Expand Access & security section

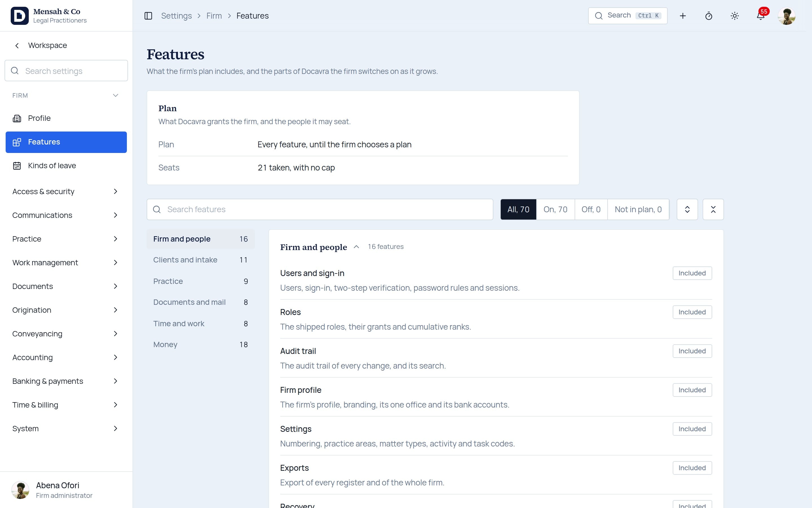[66, 192]
